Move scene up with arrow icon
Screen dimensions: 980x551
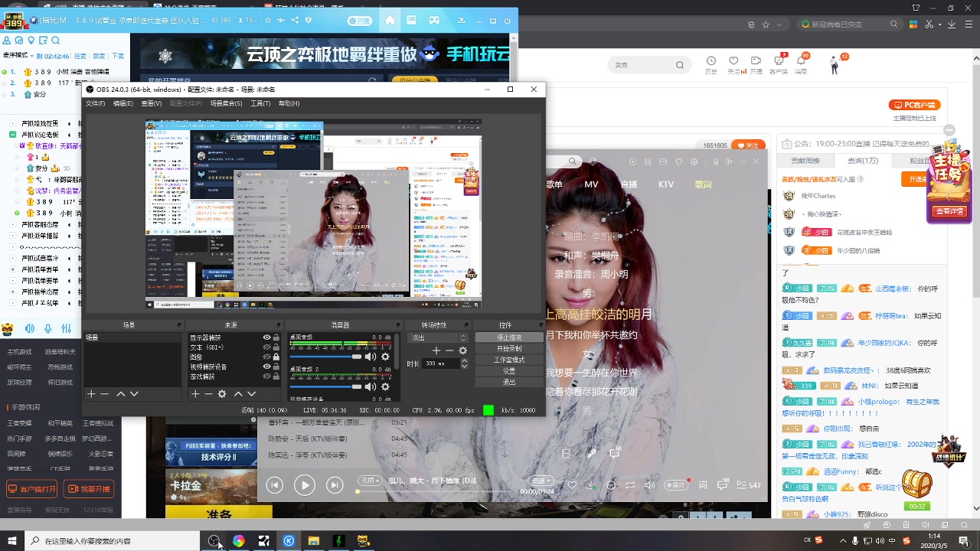tap(120, 394)
